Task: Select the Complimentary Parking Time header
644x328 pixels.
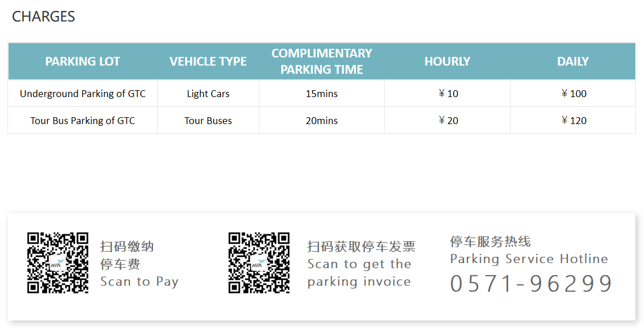Action: (x=321, y=61)
